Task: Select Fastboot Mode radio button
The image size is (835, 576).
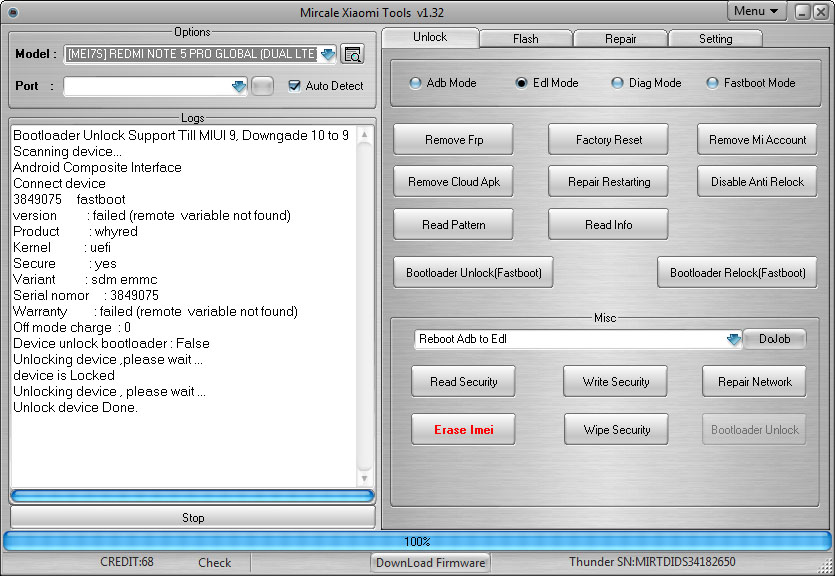Action: pos(712,83)
